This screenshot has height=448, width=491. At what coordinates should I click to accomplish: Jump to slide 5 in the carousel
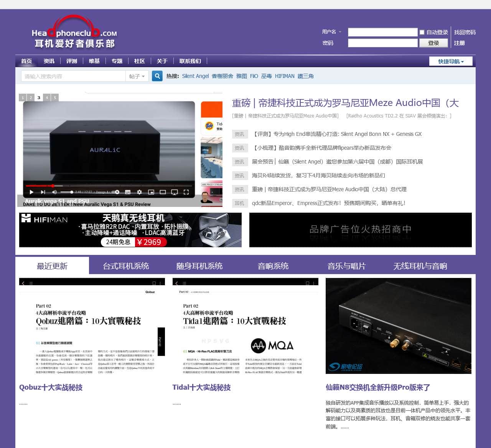55,98
